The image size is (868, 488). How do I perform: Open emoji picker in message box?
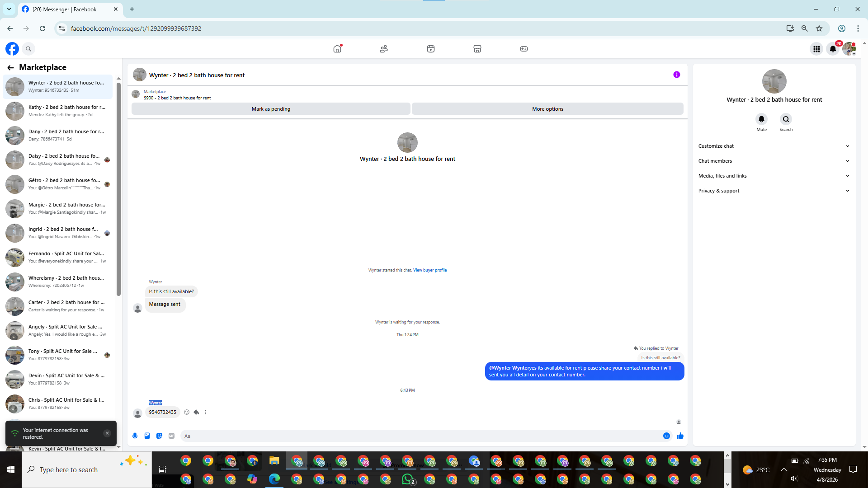(x=666, y=436)
